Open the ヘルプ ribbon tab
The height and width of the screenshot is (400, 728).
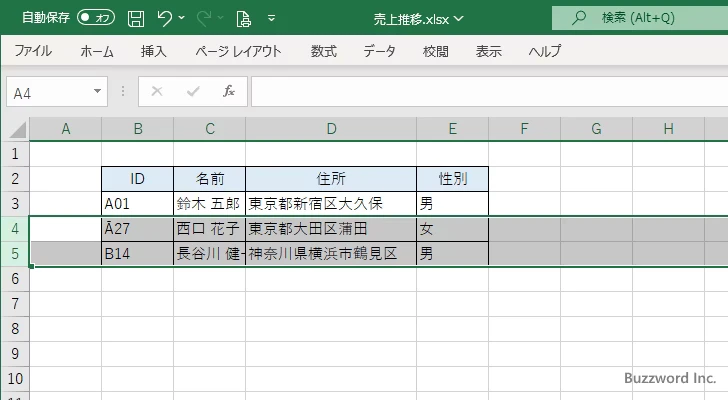(x=545, y=51)
